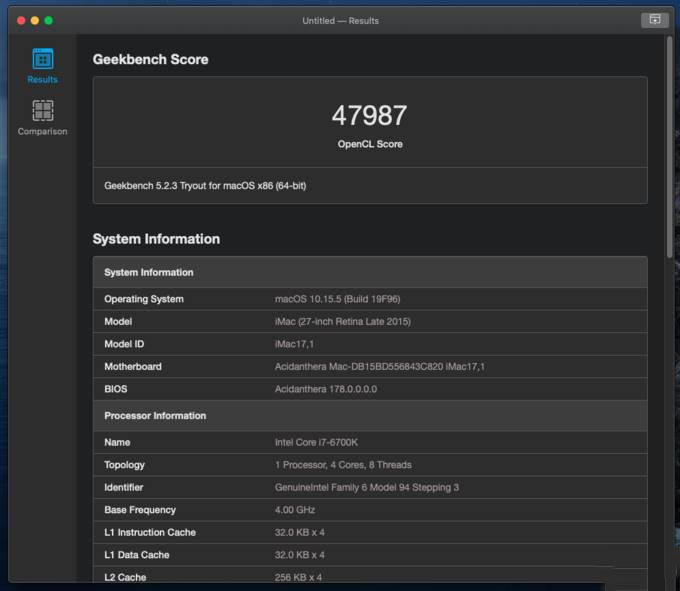Viewport: 680px width, 591px height.
Task: Click the Processor Information table header
Action: tap(370, 415)
